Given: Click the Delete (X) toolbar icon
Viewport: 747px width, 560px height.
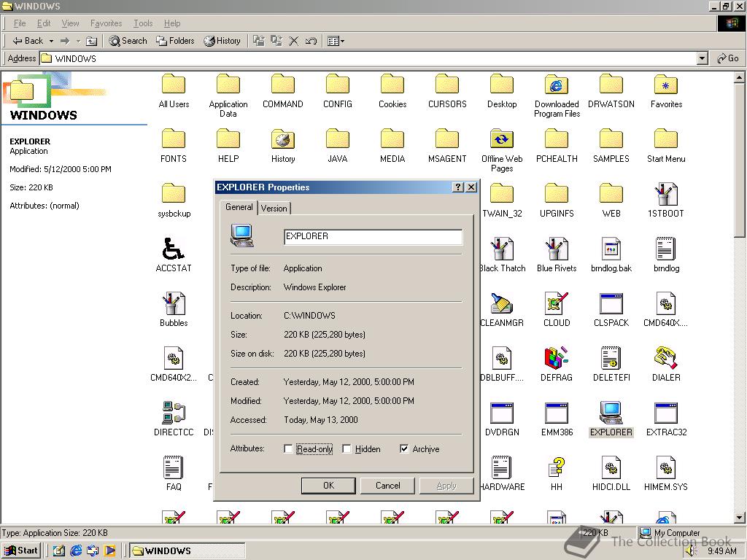Looking at the screenshot, I should pyautogui.click(x=293, y=41).
